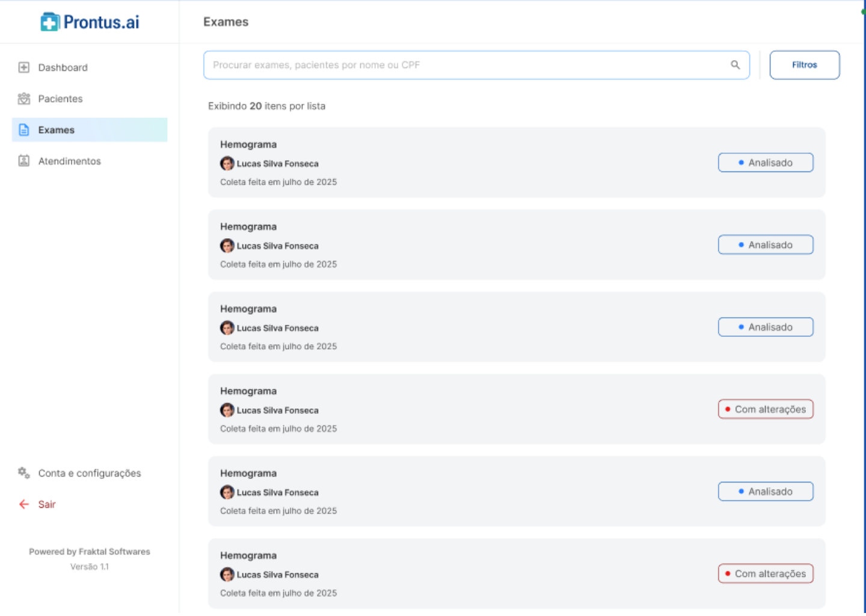
Task: Click the patient avatar in third Hemograma card
Action: (227, 328)
